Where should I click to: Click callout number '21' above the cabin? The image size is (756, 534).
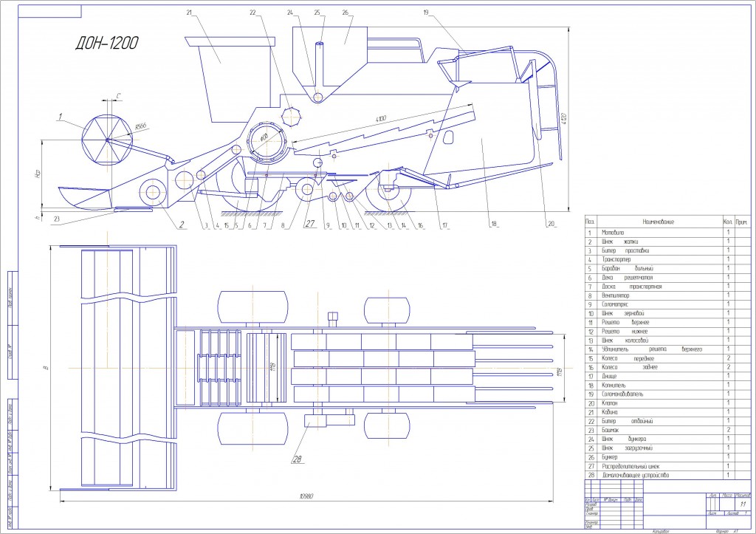190,13
